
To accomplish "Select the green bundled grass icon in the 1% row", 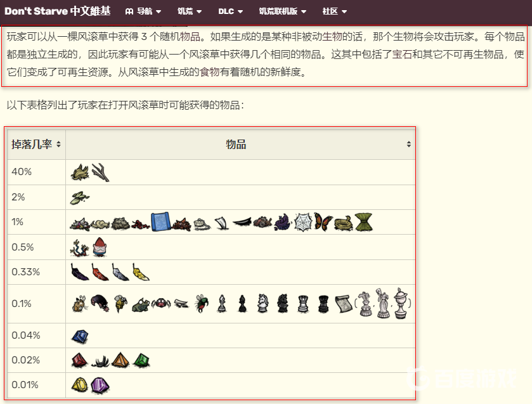I will pyautogui.click(x=363, y=222).
